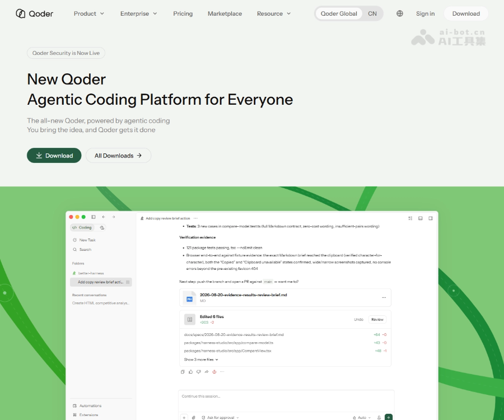Click Undo for the edited files
504x420 pixels.
click(x=359, y=319)
